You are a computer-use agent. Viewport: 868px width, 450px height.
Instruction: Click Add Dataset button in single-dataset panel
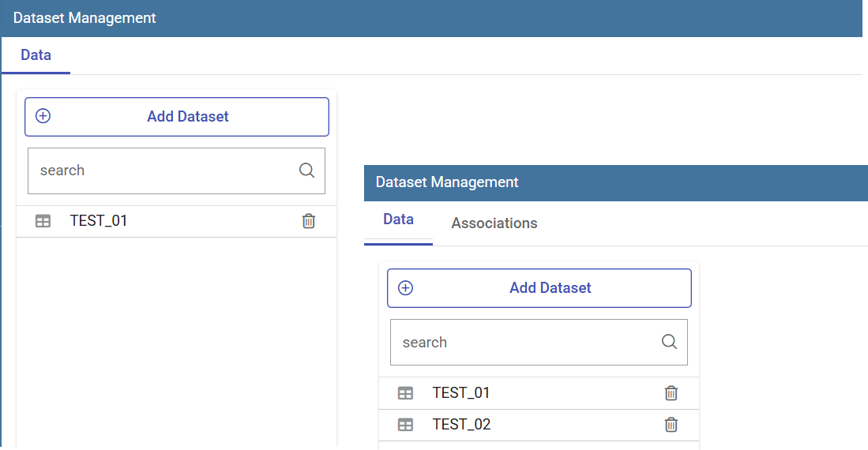[x=177, y=117]
